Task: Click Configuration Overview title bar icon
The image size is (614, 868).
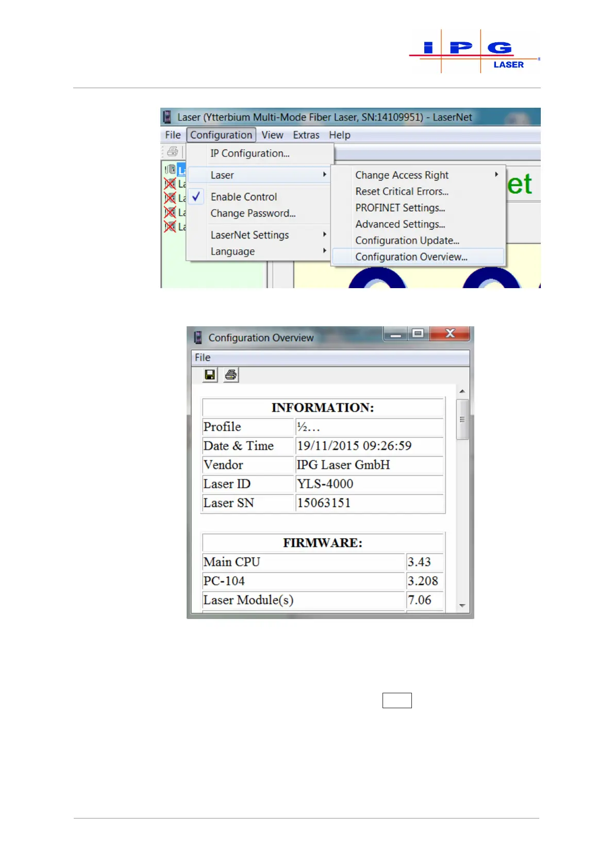Action: (197, 338)
